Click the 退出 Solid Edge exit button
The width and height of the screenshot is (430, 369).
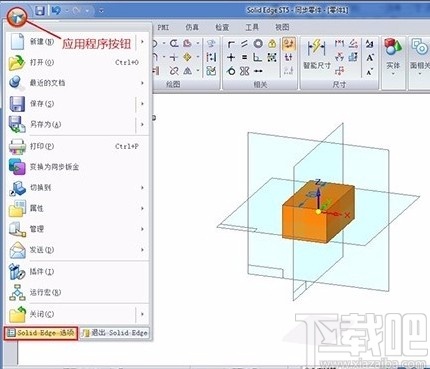115,333
